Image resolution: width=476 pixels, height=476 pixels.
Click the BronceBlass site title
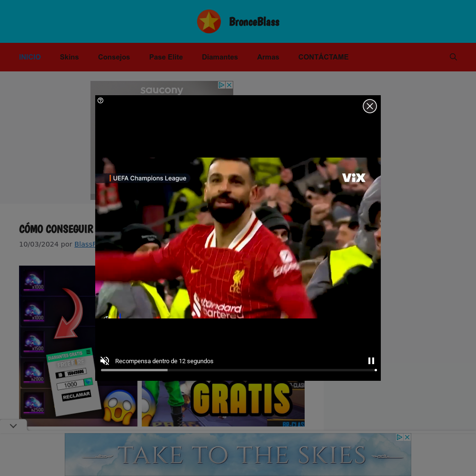pyautogui.click(x=254, y=22)
